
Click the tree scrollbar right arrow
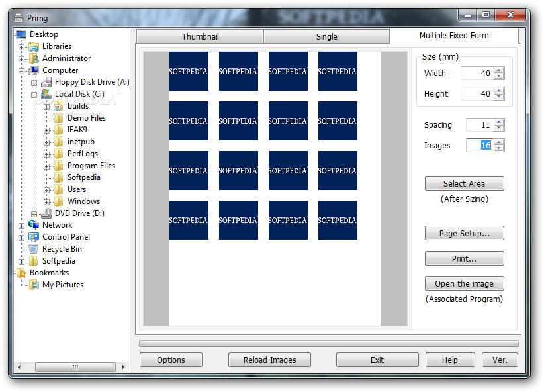point(124,367)
